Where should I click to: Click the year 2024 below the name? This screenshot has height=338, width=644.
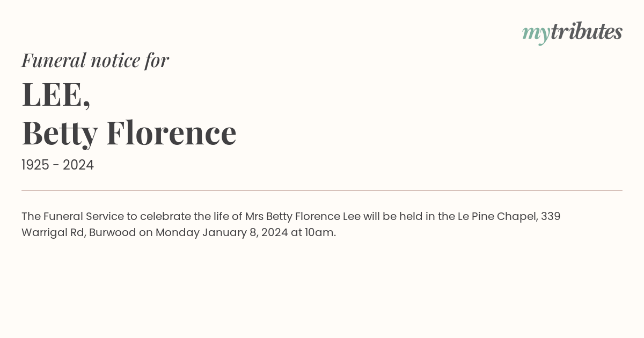(x=78, y=165)
